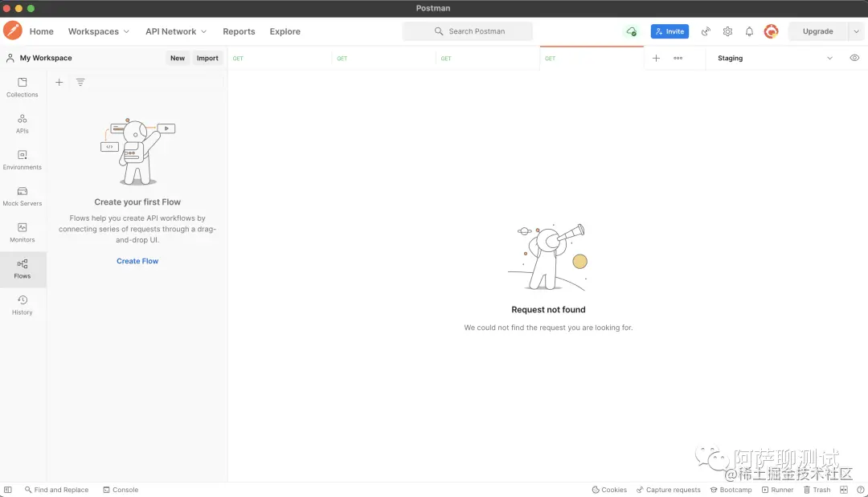Click the Import button
Image resolution: width=868 pixels, height=497 pixels.
(207, 58)
